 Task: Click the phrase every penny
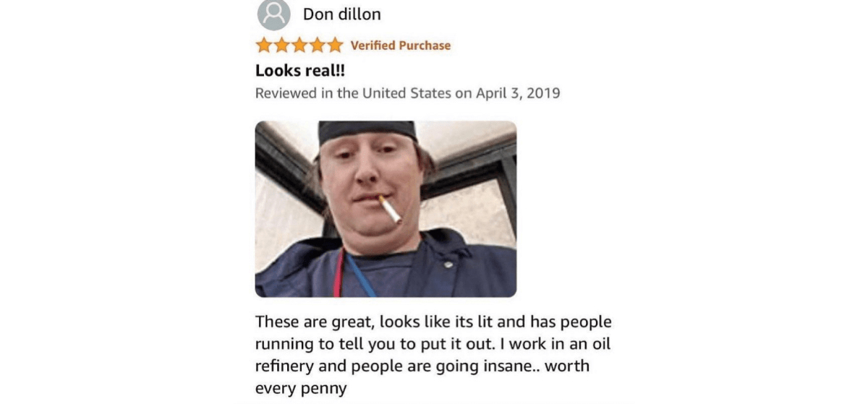301,389
